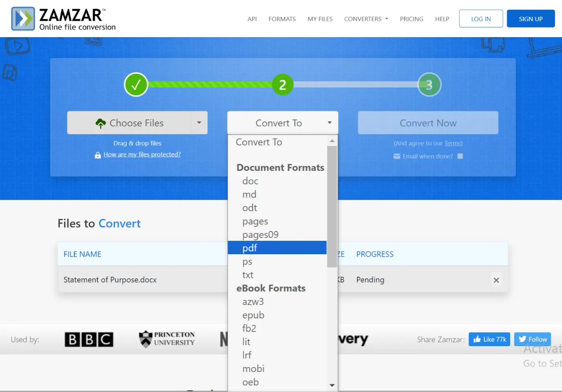
Task: Click the step 1 completed checkmark circle
Action: pyautogui.click(x=136, y=85)
